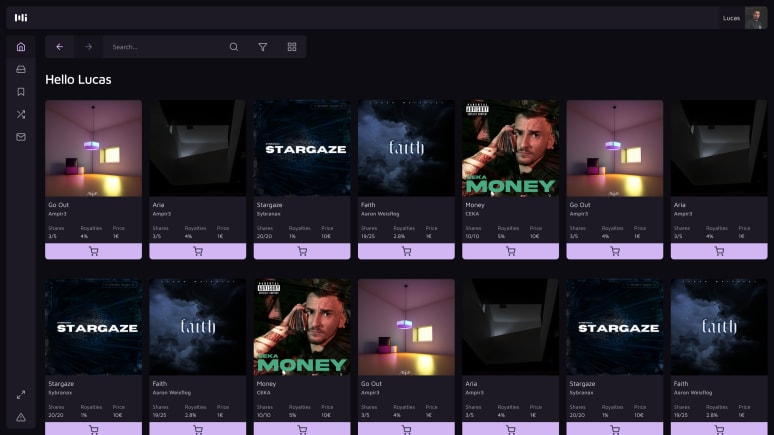The width and height of the screenshot is (774, 435).
Task: Open the bookmarks icon in the sidebar
Action: tap(21, 92)
